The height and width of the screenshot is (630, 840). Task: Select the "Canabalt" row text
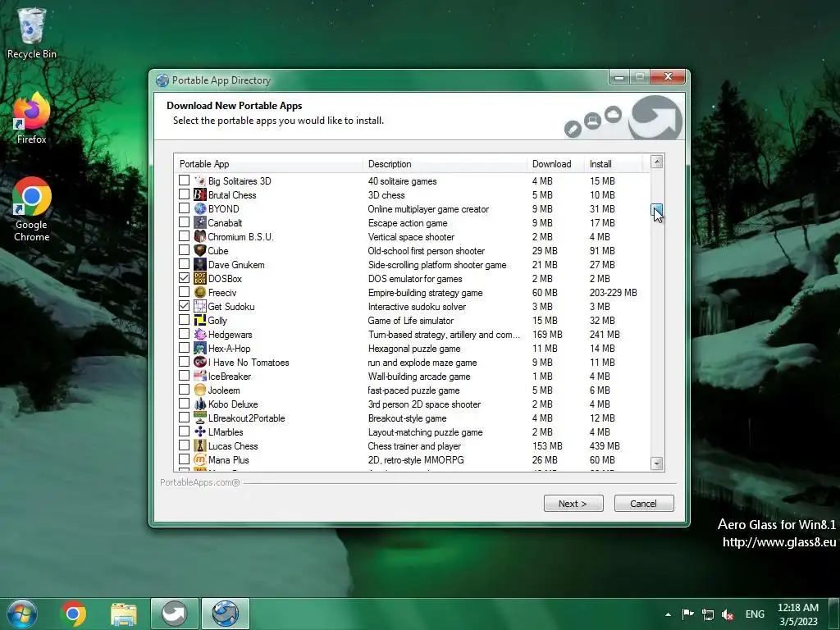[225, 223]
